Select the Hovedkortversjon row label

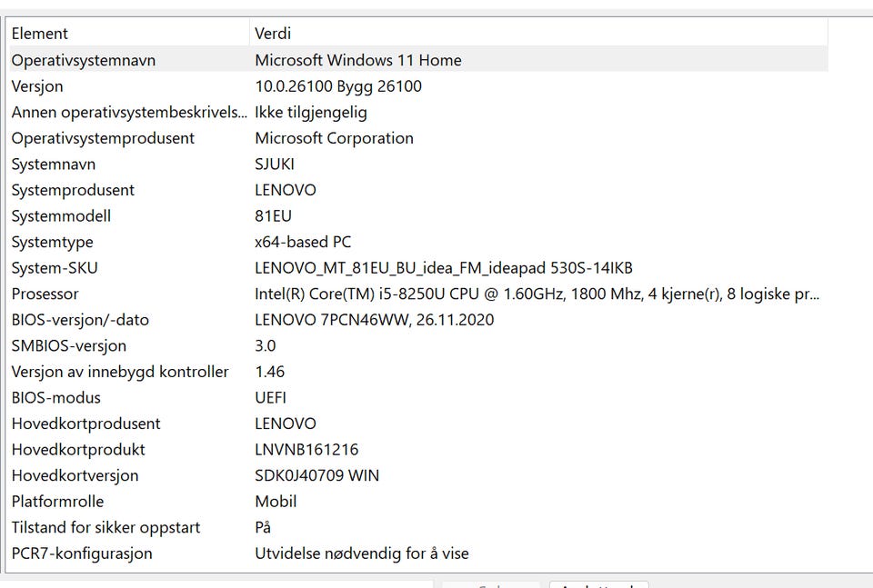click(75, 475)
